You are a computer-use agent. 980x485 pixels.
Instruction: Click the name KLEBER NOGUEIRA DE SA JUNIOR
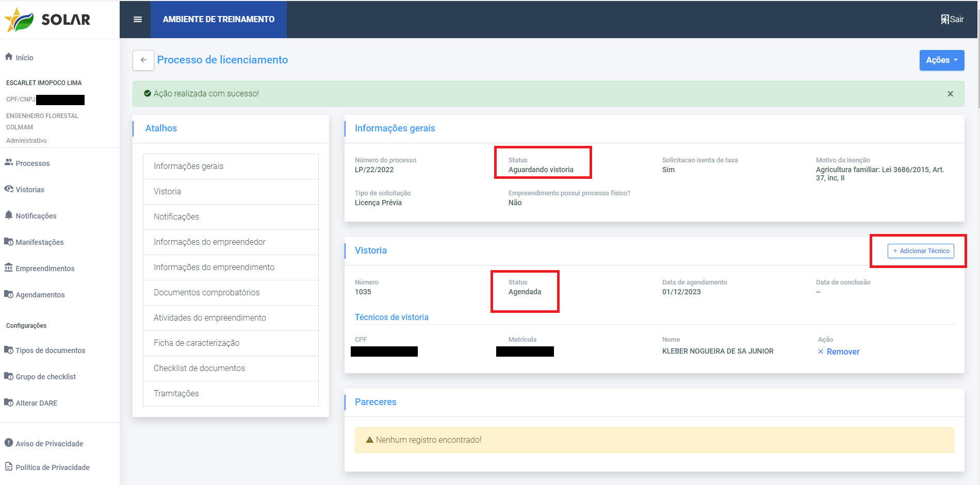[717, 351]
